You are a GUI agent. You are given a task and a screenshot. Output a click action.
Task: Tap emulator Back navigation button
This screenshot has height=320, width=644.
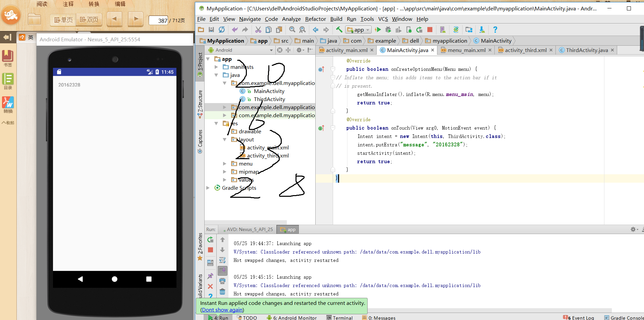coord(80,279)
